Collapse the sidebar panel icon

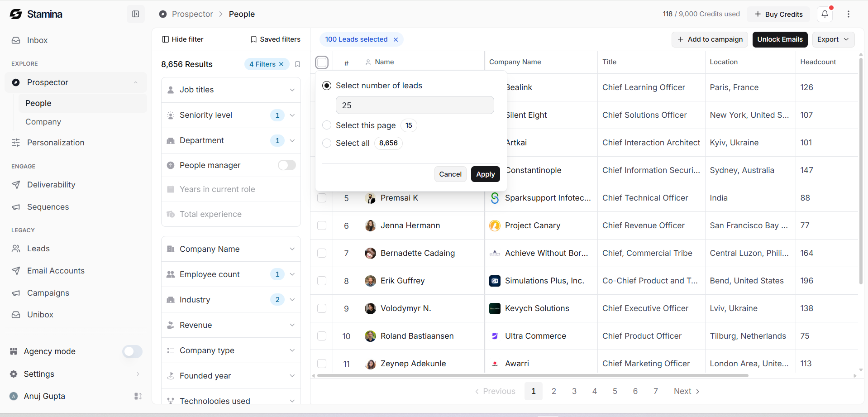click(136, 14)
